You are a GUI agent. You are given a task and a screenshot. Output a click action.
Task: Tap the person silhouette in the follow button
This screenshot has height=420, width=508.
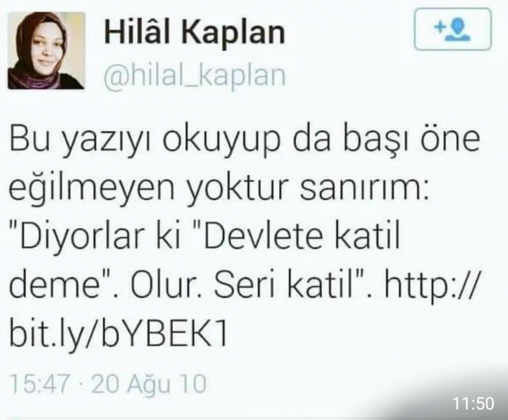click(458, 30)
